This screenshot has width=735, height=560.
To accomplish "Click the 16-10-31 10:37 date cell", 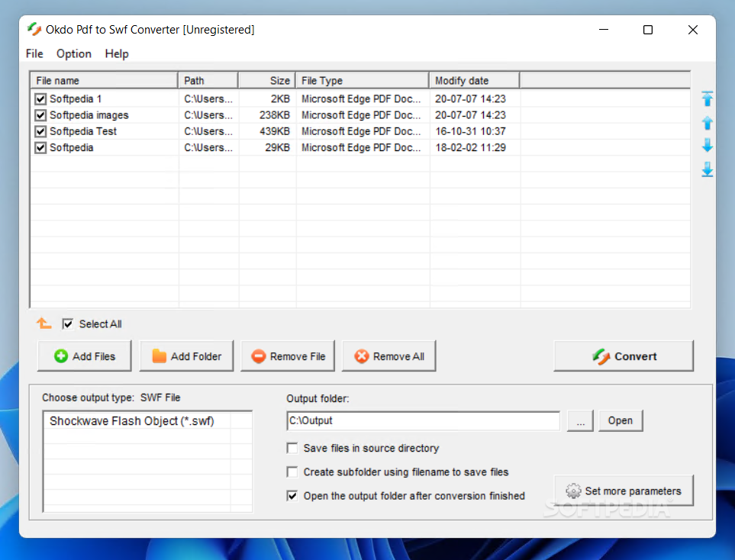I will click(471, 132).
